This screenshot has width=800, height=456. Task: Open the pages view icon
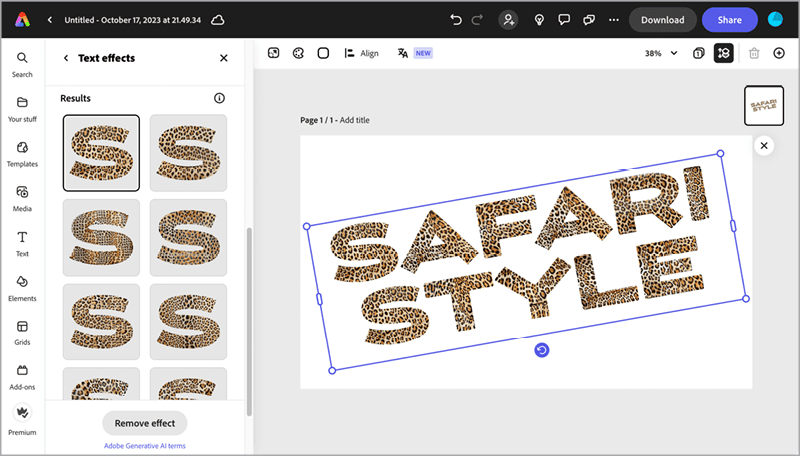698,53
